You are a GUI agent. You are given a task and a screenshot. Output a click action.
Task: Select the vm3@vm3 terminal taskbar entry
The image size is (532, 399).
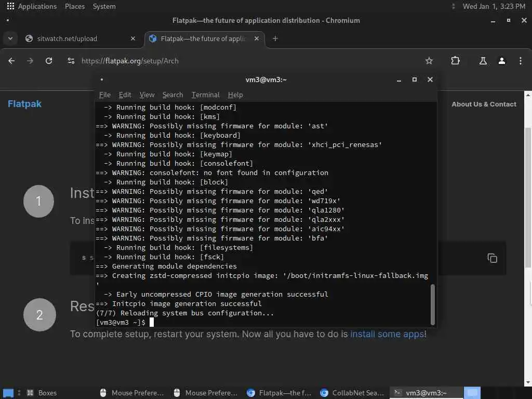pyautogui.click(x=427, y=393)
